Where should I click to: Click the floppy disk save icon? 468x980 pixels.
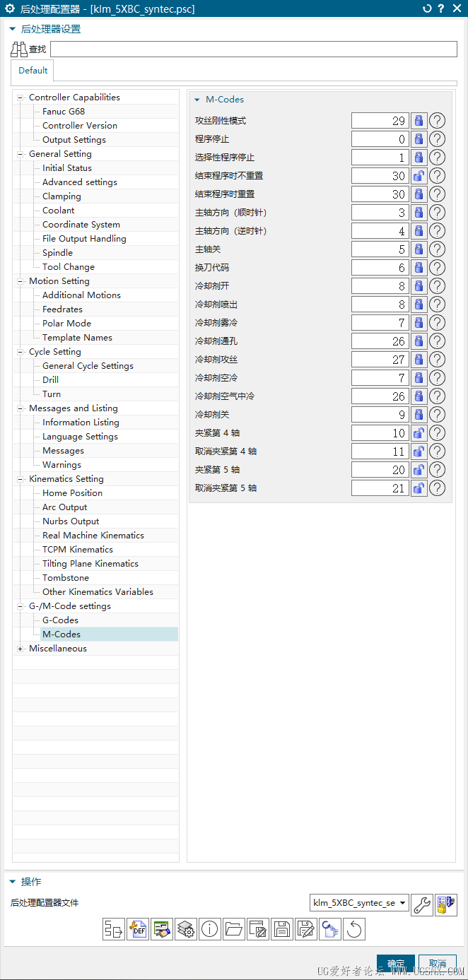pos(282,929)
